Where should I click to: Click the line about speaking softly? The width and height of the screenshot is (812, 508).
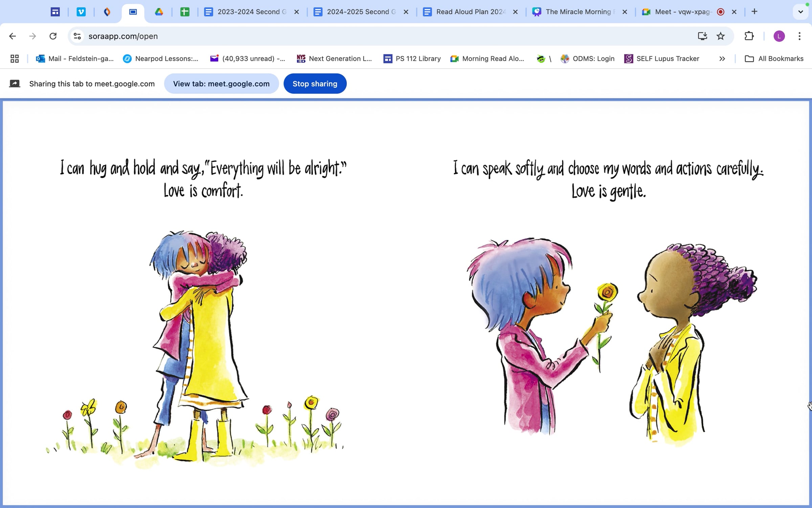[608, 169]
